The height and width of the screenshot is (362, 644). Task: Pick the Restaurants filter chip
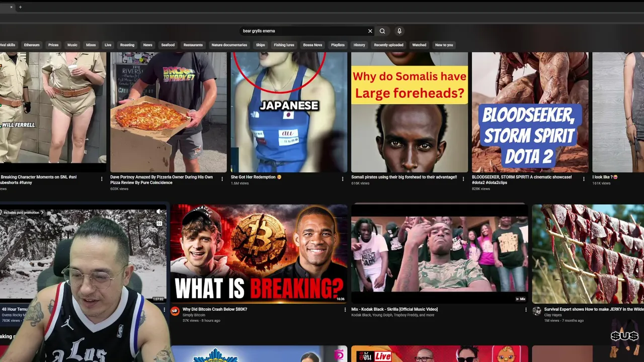(x=193, y=45)
